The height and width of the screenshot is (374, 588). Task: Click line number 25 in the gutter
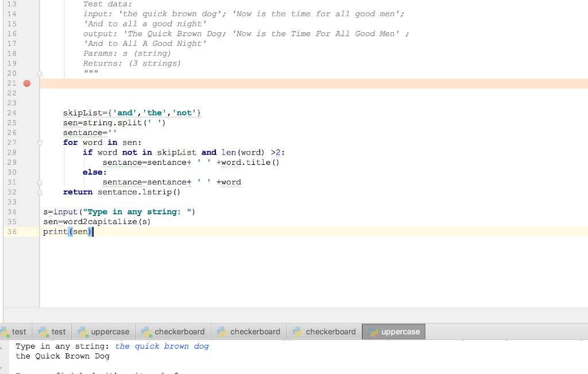11,122
